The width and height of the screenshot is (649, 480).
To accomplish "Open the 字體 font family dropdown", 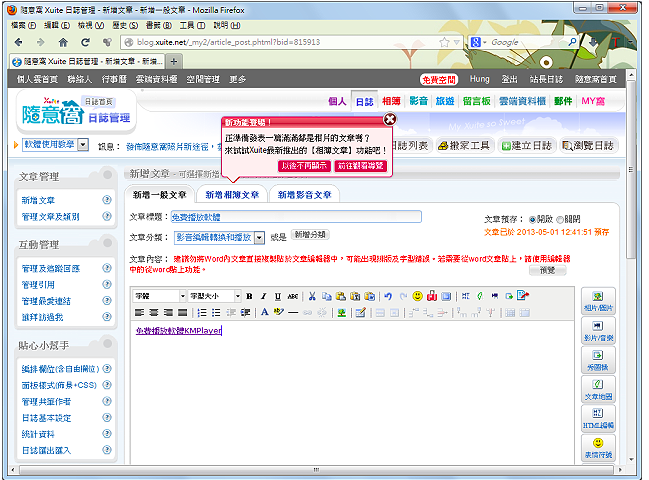I will tap(159, 296).
